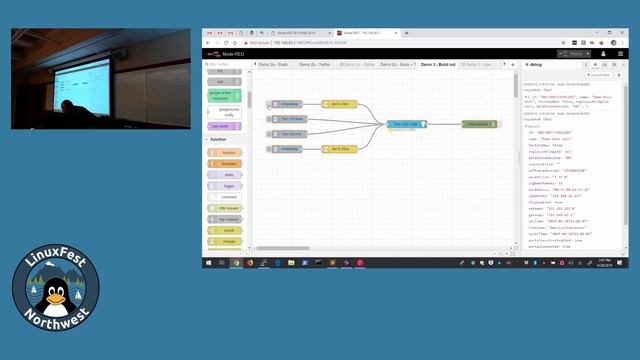Open the info sidebar tab icon
640x360 pixels.
pos(586,64)
